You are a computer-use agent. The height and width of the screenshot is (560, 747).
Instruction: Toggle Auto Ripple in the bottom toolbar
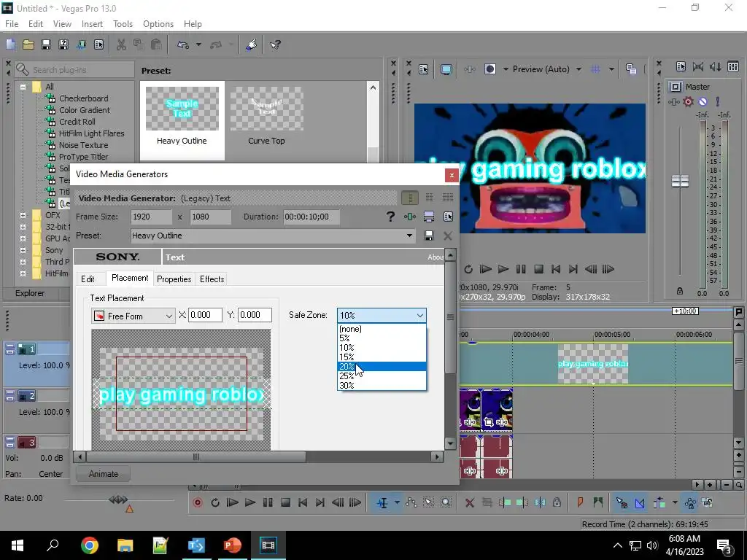659,502
